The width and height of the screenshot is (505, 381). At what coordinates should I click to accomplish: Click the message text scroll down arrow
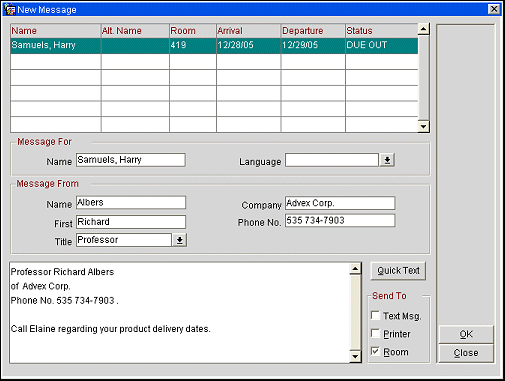355,357
